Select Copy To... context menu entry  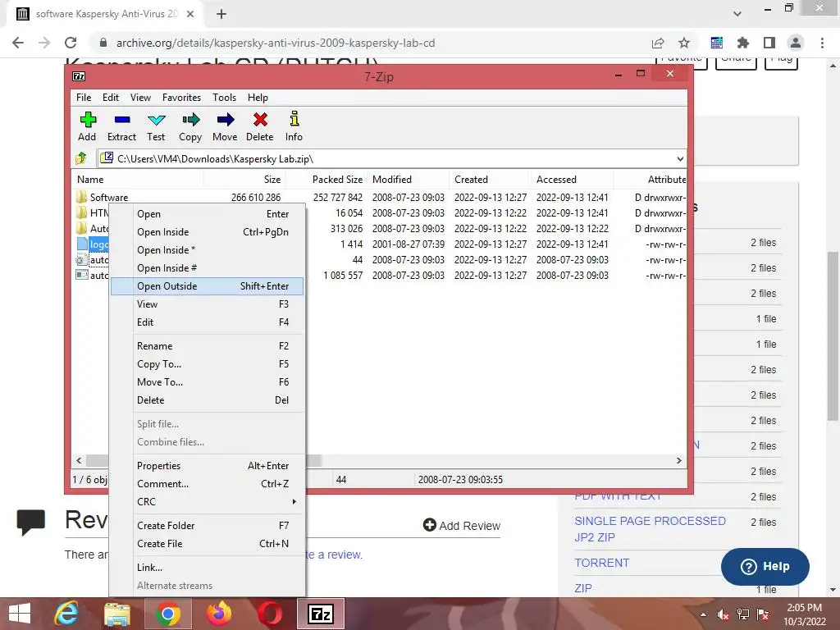coord(208,364)
